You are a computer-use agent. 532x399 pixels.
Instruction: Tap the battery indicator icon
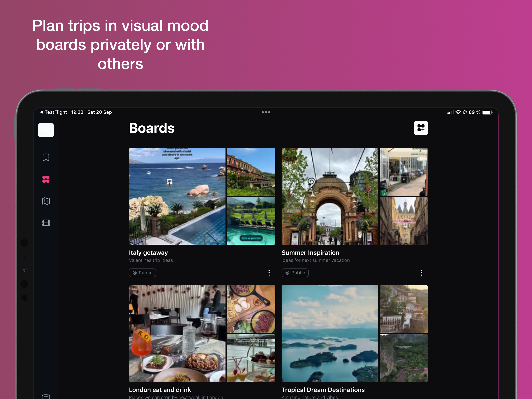[488, 112]
